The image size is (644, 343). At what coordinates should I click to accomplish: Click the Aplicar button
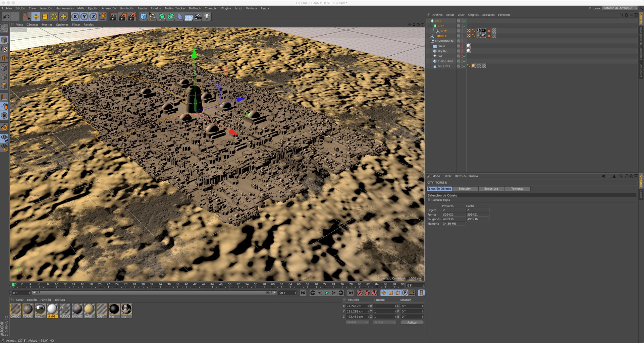click(x=412, y=323)
